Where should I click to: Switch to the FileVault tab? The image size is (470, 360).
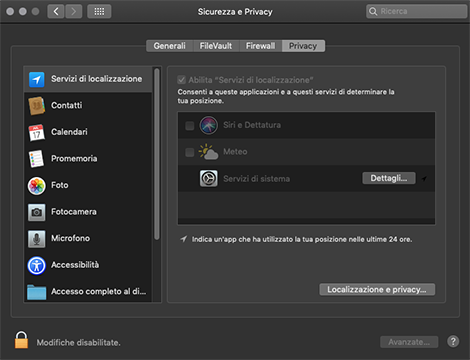pos(216,46)
